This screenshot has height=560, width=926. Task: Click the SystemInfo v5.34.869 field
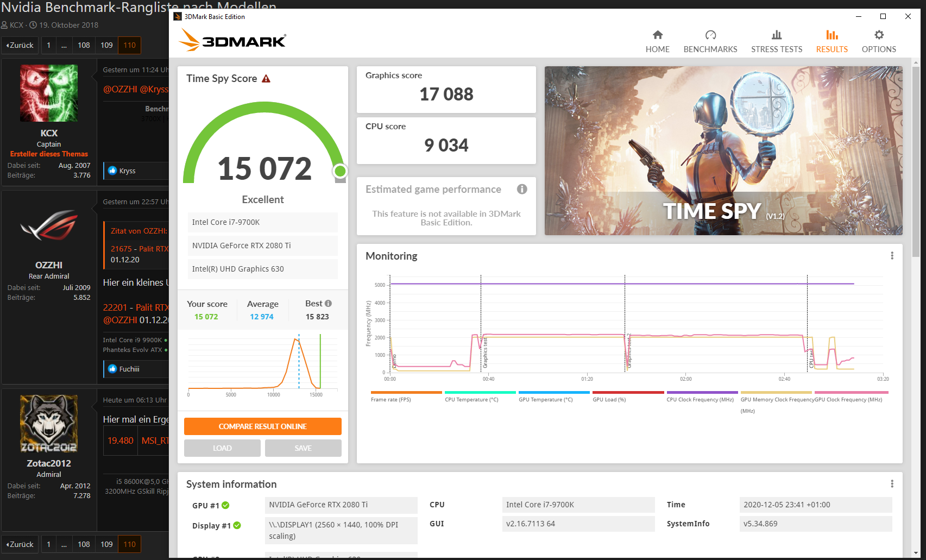[x=816, y=524]
